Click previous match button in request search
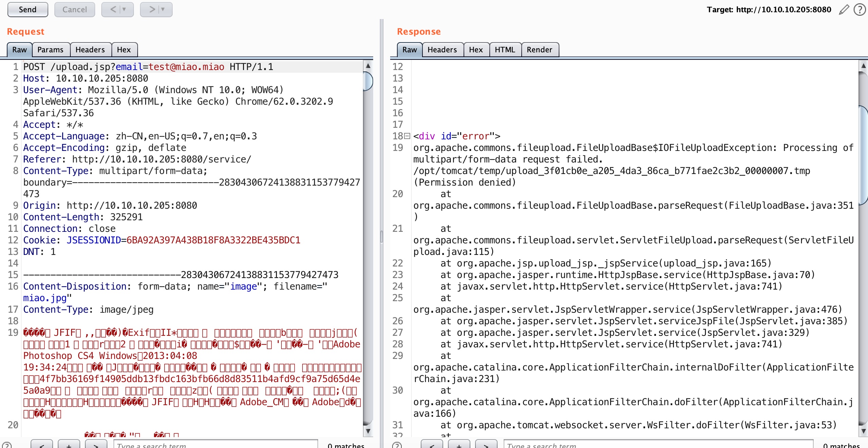The height and width of the screenshot is (448, 868). point(42,445)
